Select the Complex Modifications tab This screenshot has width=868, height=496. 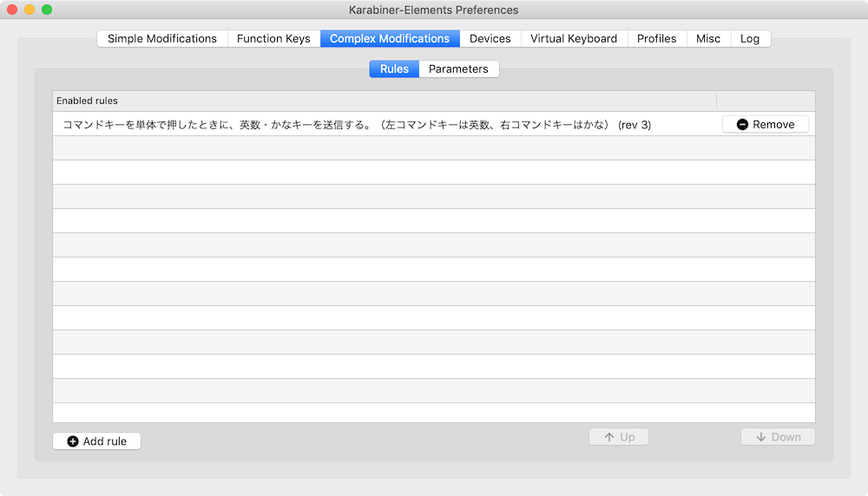pyautogui.click(x=390, y=39)
